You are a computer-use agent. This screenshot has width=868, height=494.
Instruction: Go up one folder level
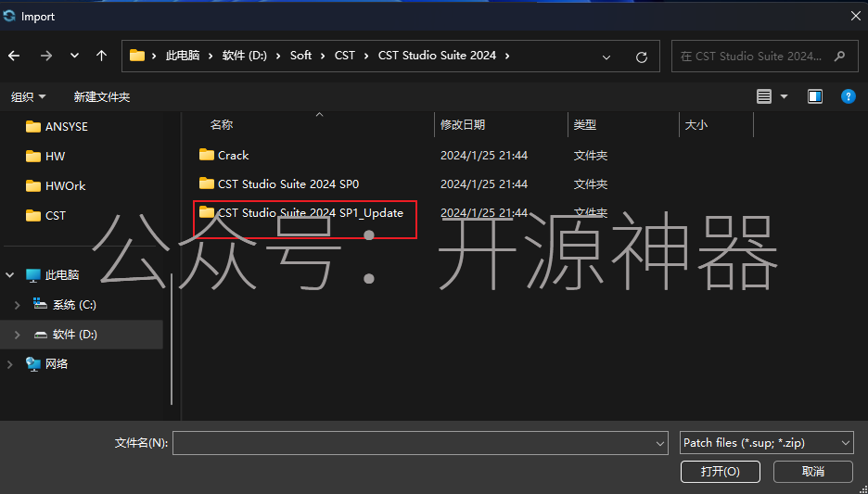click(x=101, y=56)
